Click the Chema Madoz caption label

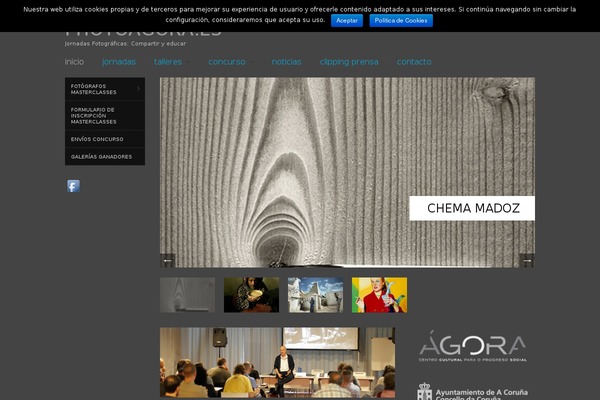tap(472, 208)
